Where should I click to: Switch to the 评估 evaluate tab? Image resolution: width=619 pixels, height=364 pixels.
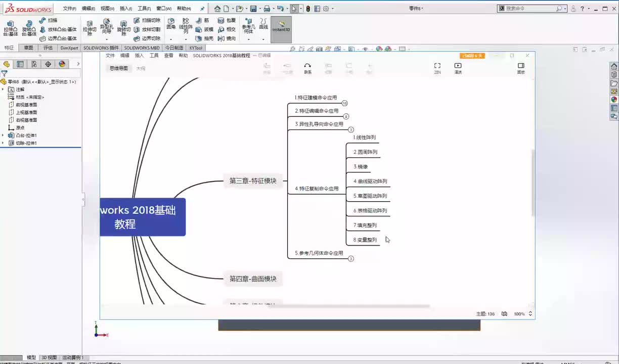coord(48,48)
